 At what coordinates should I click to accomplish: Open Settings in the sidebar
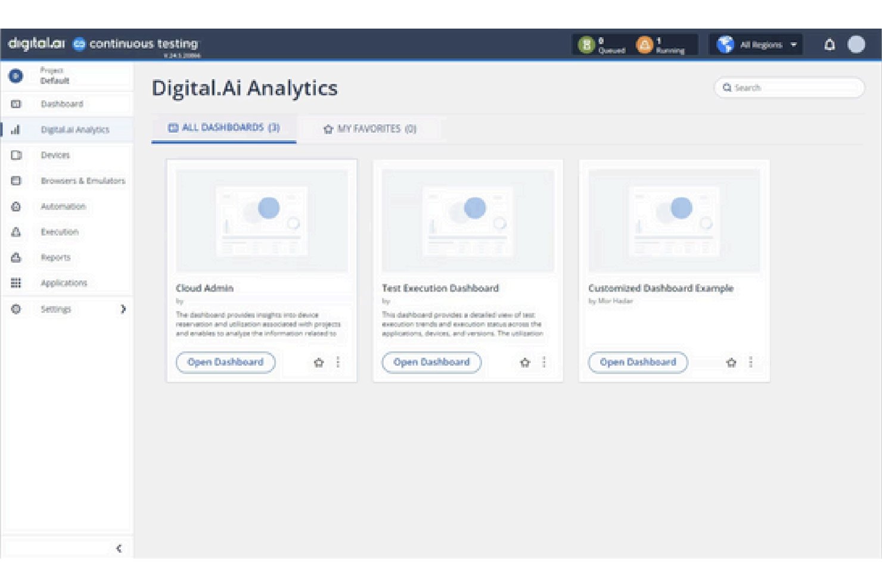point(56,309)
